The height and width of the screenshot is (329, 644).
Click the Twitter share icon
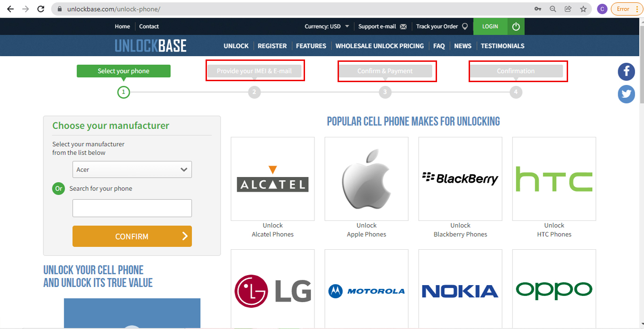tap(626, 94)
